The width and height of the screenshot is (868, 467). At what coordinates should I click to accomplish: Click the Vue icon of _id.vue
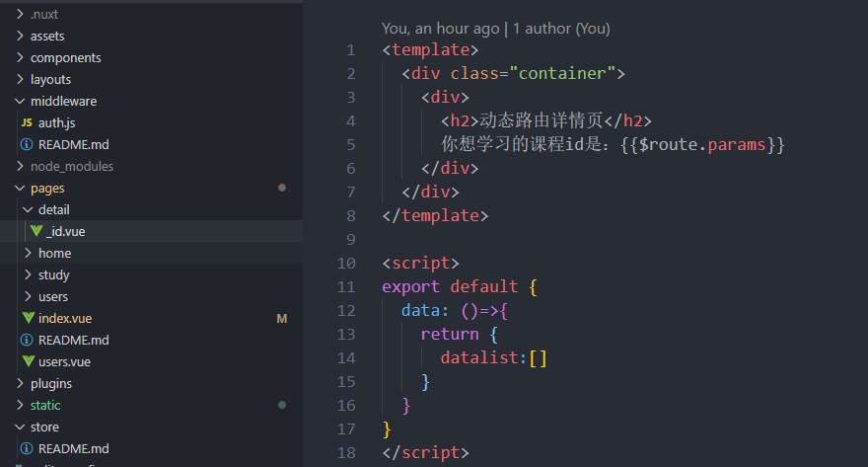(x=36, y=231)
